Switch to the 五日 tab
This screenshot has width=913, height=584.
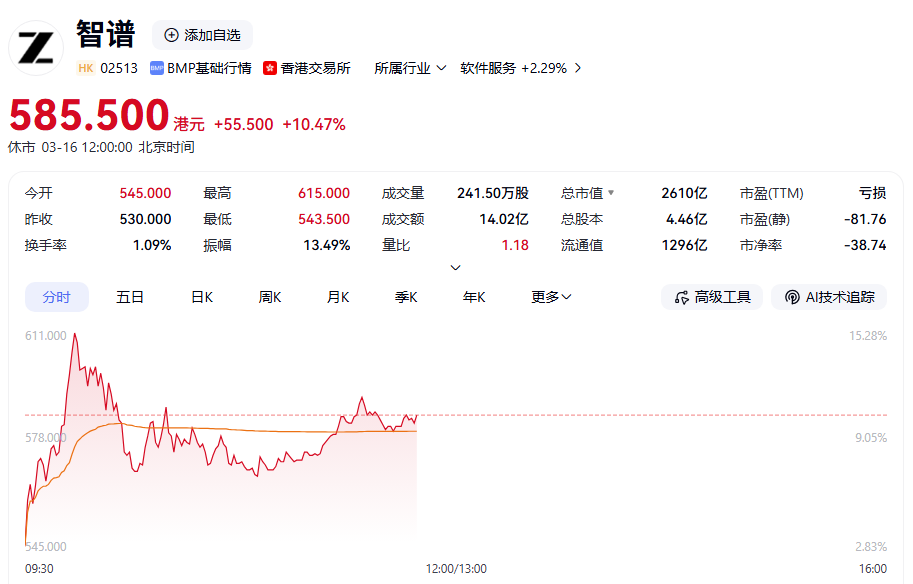[x=130, y=297]
